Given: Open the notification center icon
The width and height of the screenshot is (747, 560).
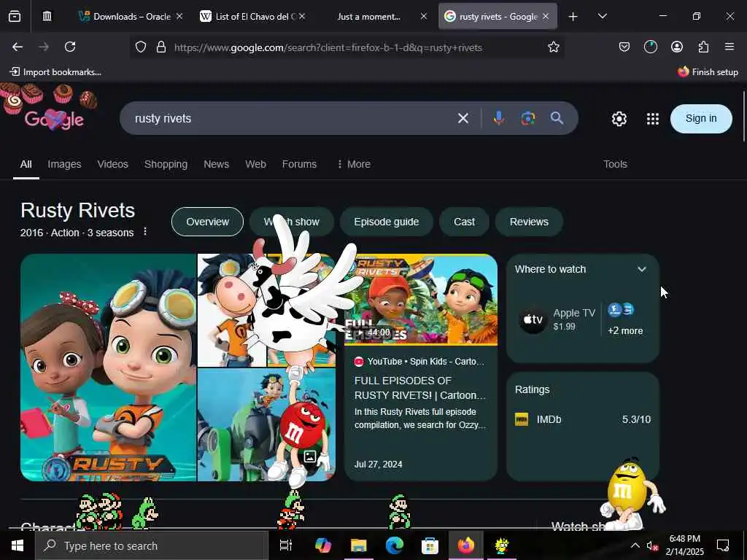Looking at the screenshot, I should tap(723, 545).
